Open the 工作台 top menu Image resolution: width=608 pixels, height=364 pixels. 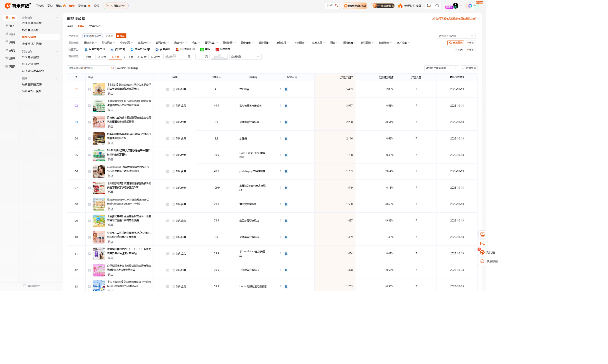pos(40,6)
